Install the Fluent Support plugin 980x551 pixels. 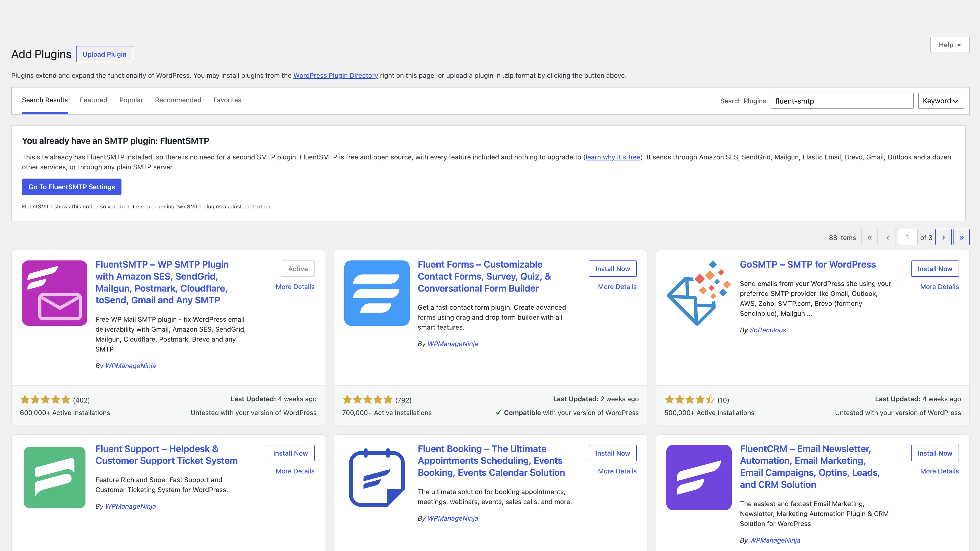(x=290, y=453)
